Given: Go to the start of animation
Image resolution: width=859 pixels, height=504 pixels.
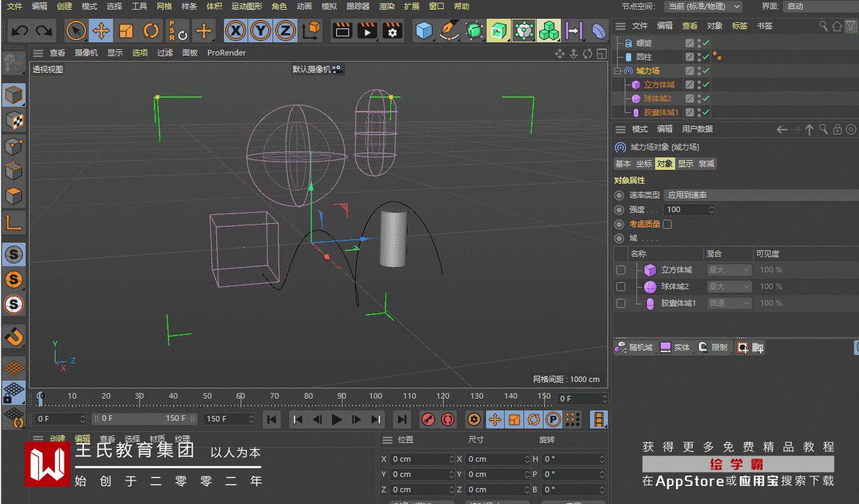Looking at the screenshot, I should pyautogui.click(x=272, y=419).
